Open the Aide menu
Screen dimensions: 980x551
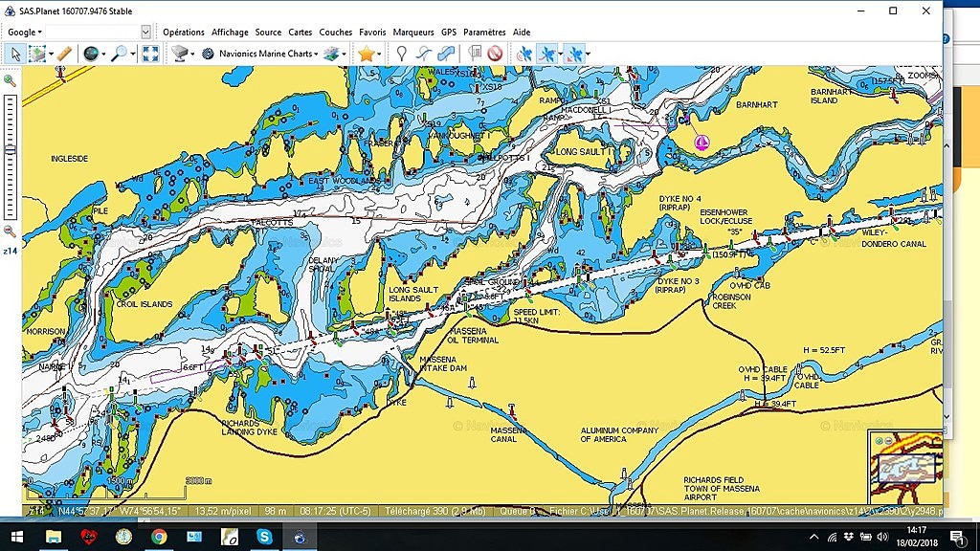(x=522, y=32)
